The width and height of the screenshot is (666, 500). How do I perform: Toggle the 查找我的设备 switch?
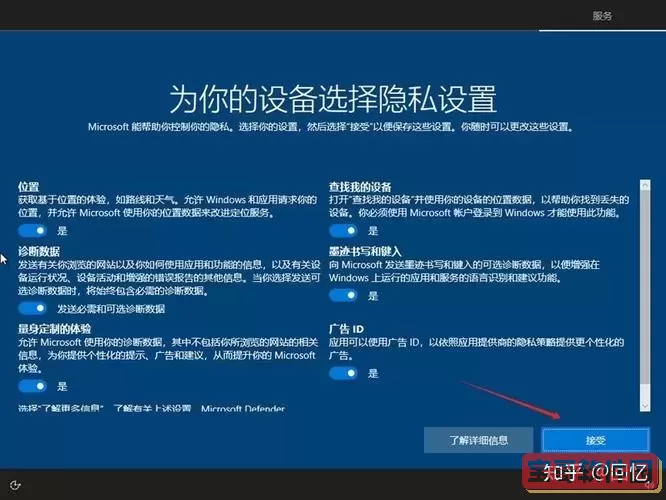[x=343, y=231]
